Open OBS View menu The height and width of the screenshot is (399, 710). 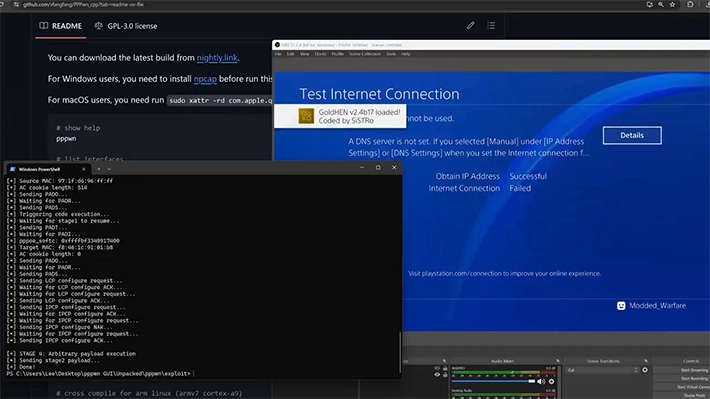click(x=304, y=54)
